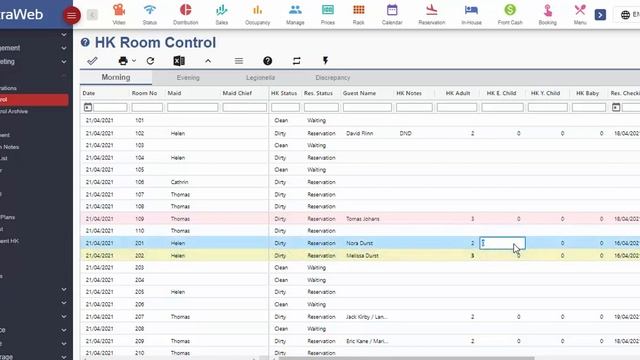Expand the sidebar Marketing section chevron

coord(64,62)
